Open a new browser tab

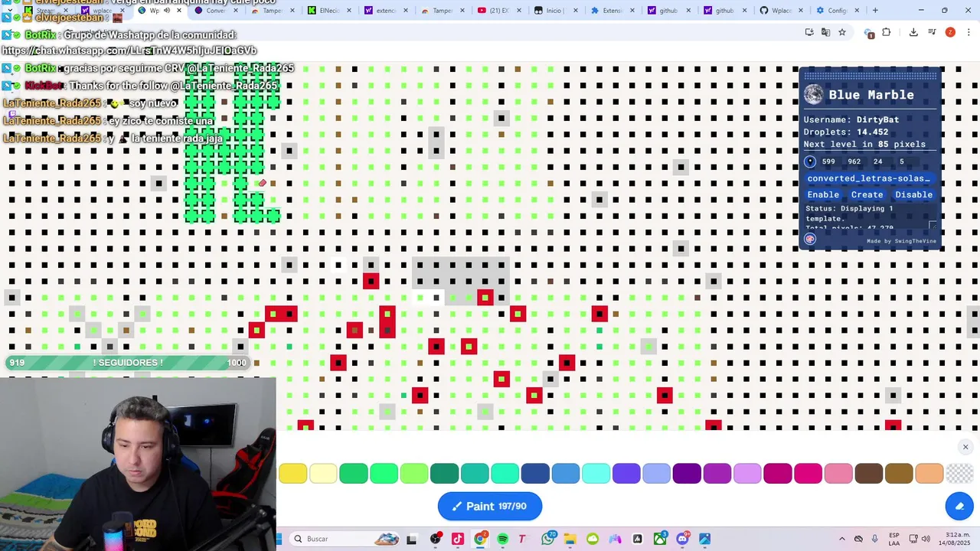(x=875, y=11)
